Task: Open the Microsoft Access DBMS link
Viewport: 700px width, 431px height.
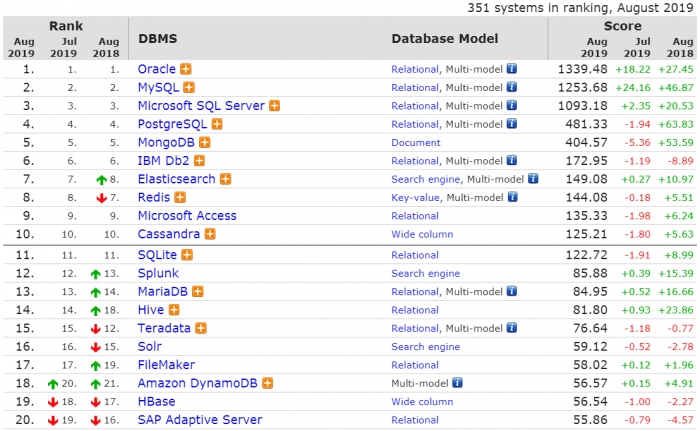Action: pos(187,216)
